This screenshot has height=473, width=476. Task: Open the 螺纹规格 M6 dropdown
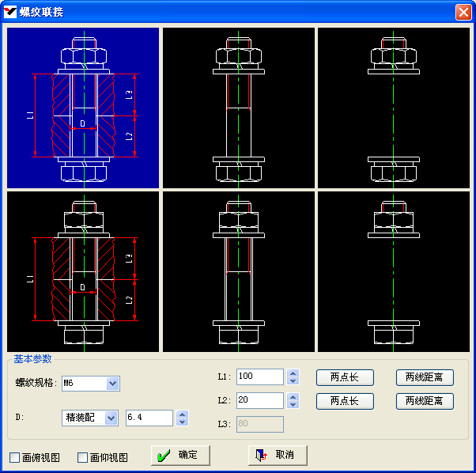(x=112, y=384)
